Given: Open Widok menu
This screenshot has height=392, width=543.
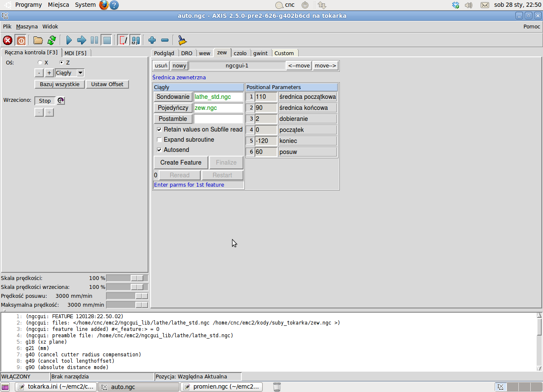Looking at the screenshot, I should click(50, 26).
